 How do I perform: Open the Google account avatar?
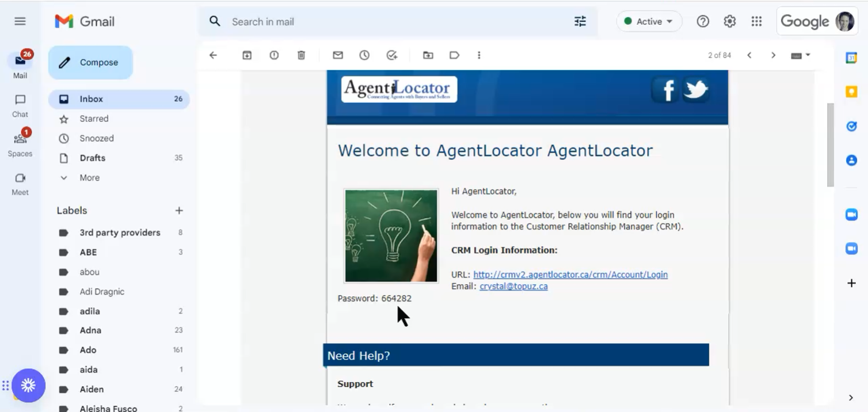(x=845, y=21)
